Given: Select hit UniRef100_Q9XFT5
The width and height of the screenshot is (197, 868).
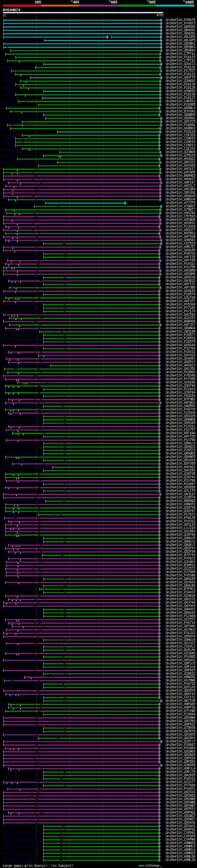Looking at the screenshot, I should 180,78.
